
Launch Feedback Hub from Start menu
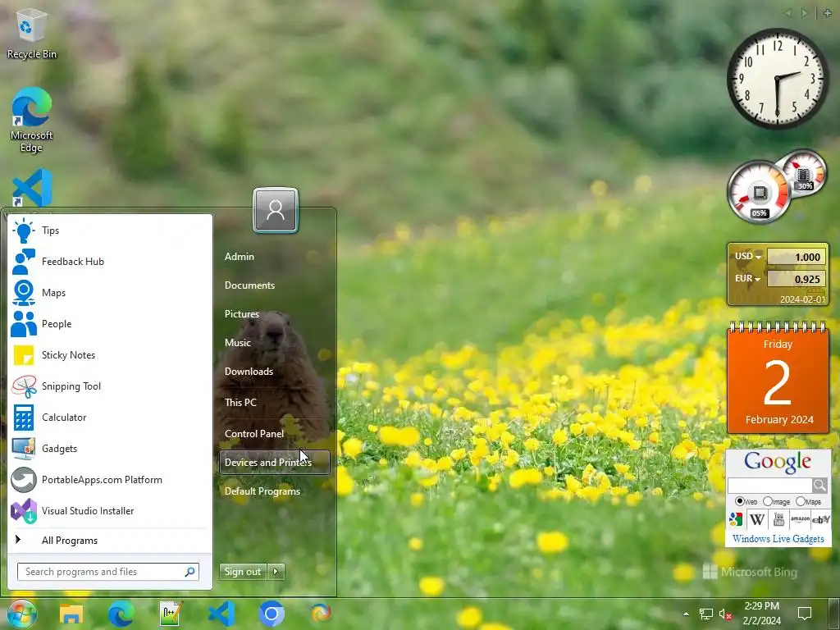click(x=110, y=262)
